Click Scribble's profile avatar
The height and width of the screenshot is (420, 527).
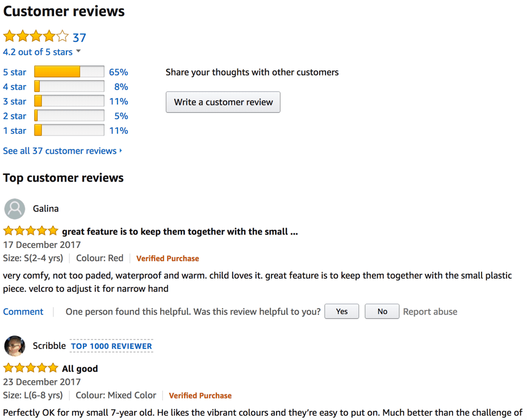tap(15, 346)
